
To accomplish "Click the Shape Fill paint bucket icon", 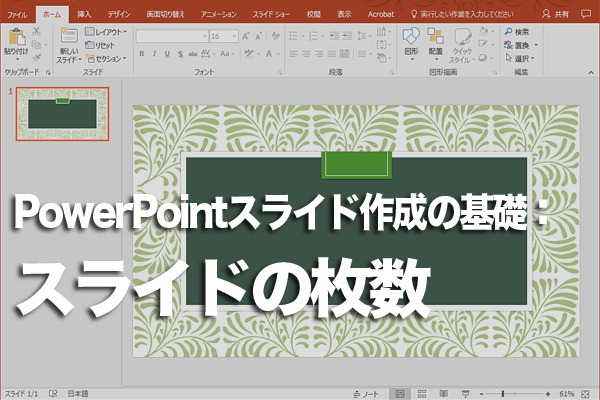I will point(484,31).
